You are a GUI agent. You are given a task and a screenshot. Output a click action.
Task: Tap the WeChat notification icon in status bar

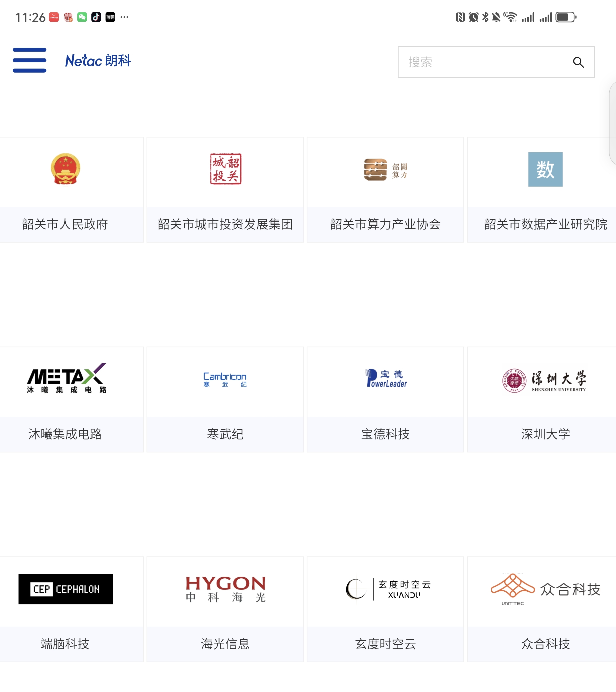[x=82, y=17]
